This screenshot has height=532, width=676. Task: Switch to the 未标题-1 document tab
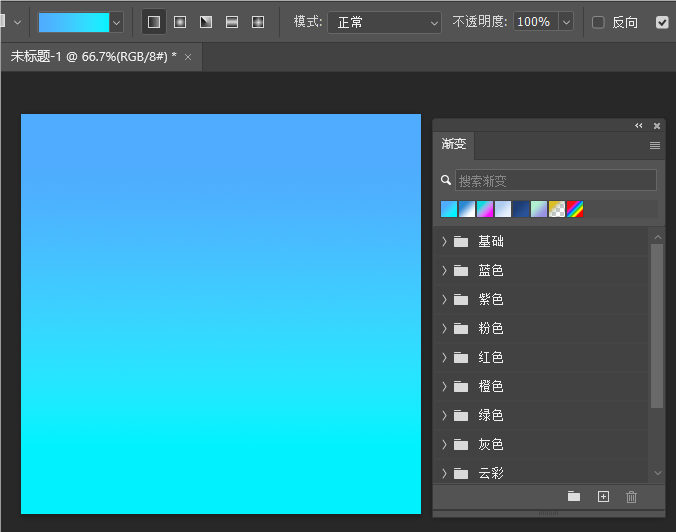pos(93,57)
